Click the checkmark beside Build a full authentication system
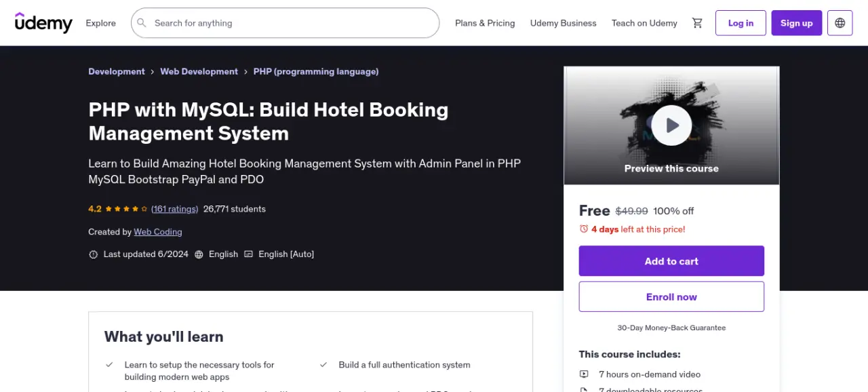The height and width of the screenshot is (392, 868). pyautogui.click(x=323, y=365)
